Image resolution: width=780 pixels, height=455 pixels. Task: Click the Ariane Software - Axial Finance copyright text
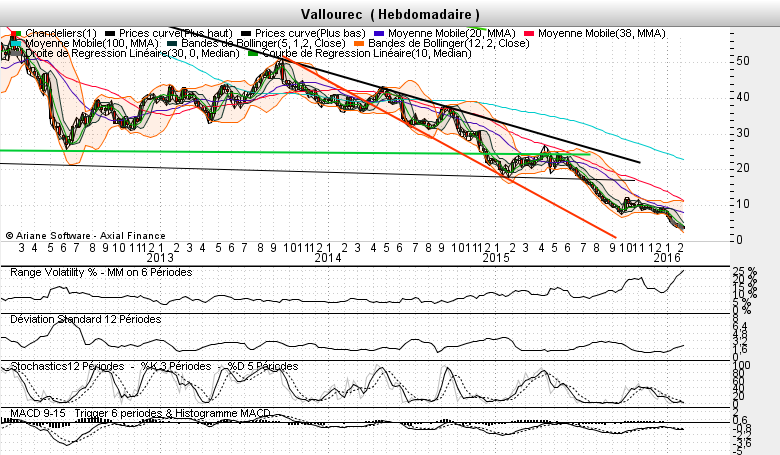coord(86,236)
